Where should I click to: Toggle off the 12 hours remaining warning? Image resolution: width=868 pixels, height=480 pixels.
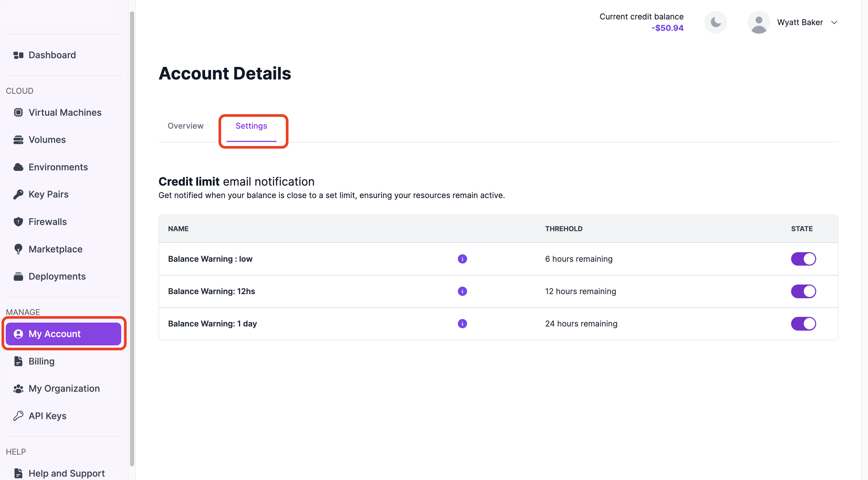[x=803, y=291]
